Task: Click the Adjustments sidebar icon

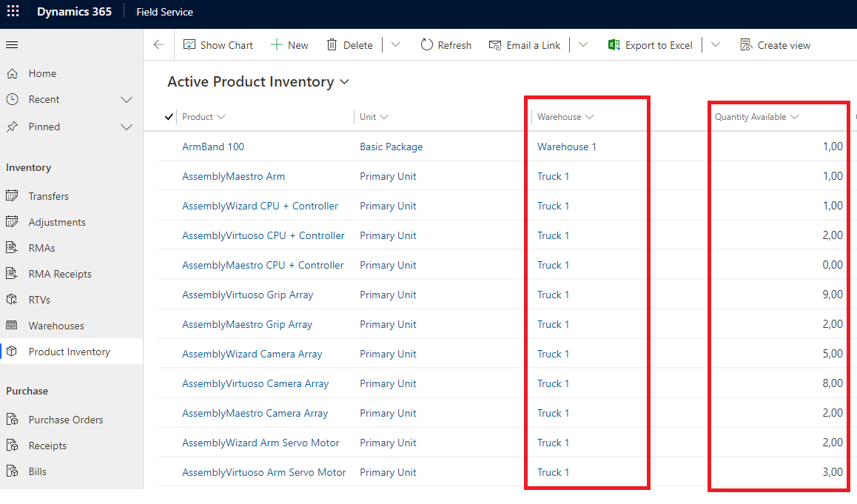Action: (x=12, y=221)
